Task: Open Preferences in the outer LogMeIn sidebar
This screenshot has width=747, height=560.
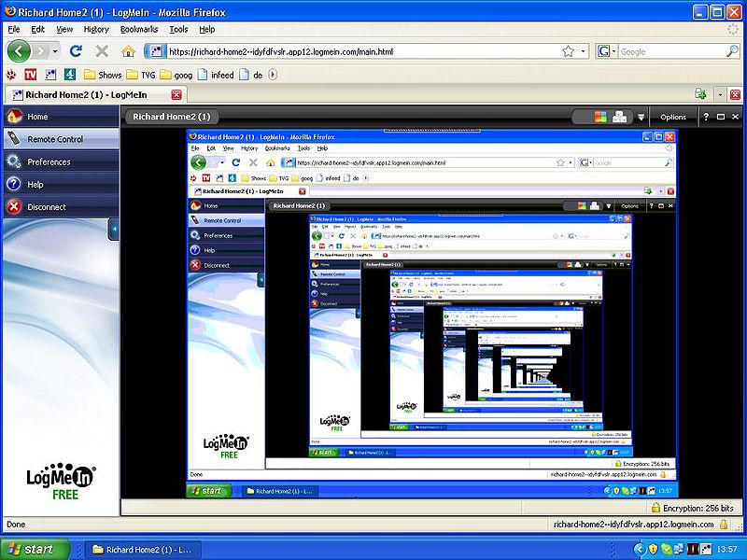Action: coord(61,161)
